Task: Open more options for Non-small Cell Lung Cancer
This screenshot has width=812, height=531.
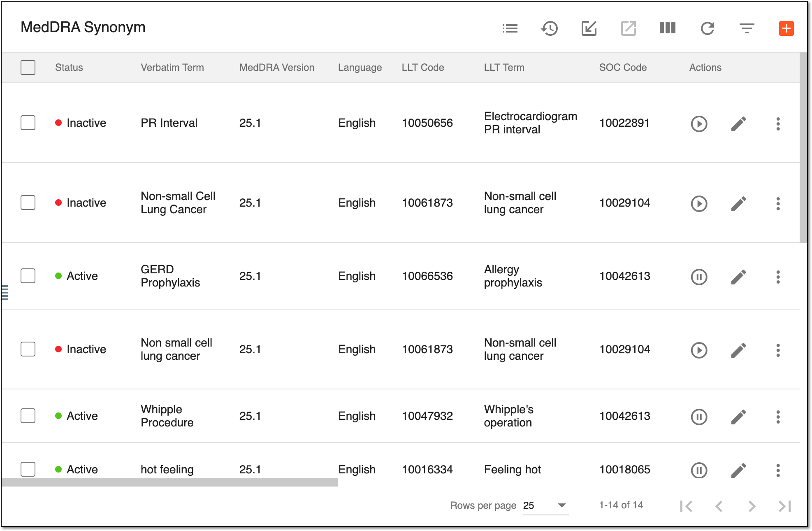Action: pos(778,203)
